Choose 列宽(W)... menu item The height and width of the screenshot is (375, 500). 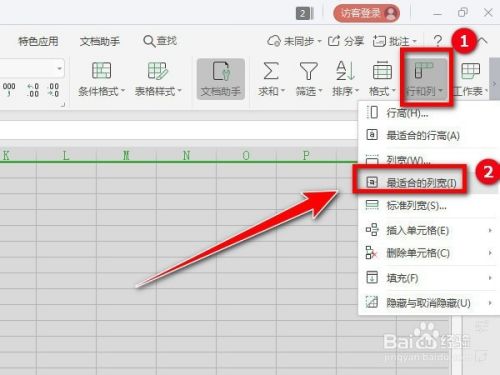(x=429, y=159)
